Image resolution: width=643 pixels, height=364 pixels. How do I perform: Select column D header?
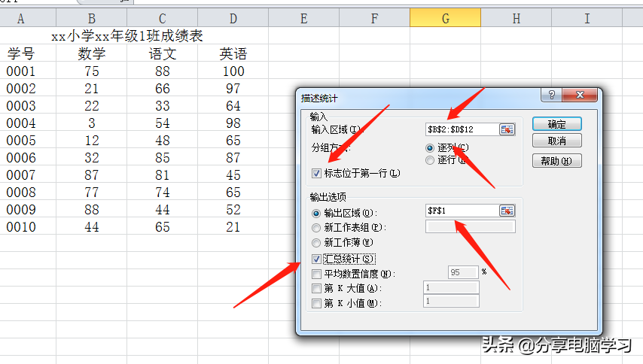[233, 18]
